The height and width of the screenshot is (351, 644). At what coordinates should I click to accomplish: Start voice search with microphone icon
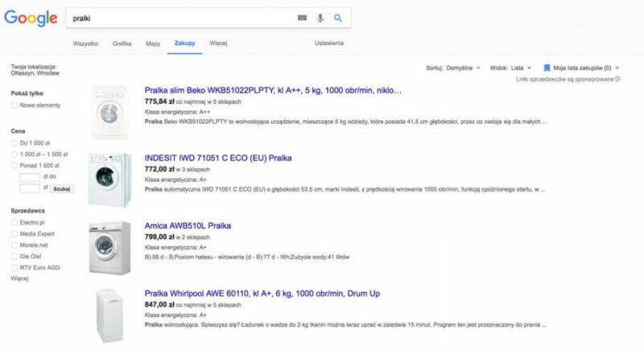click(x=320, y=18)
